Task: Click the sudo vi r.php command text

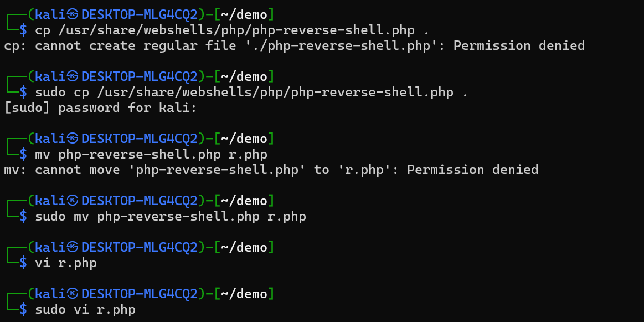Action: pos(85,309)
